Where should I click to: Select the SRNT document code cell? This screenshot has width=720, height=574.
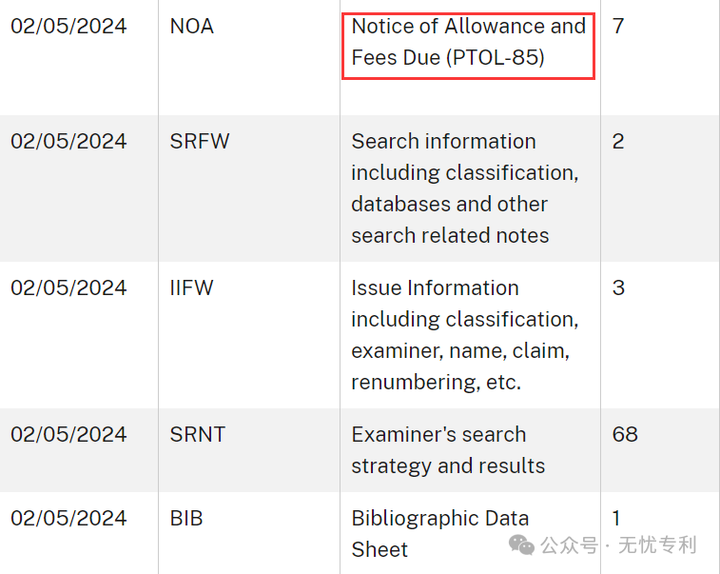pyautogui.click(x=197, y=434)
